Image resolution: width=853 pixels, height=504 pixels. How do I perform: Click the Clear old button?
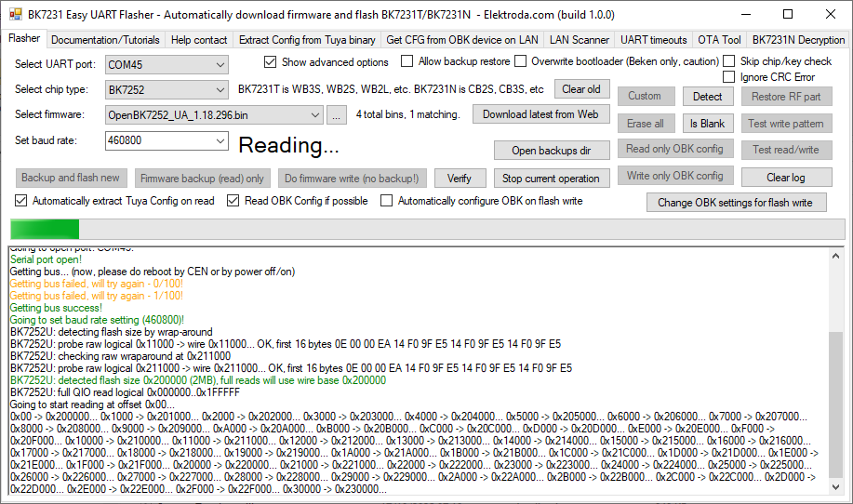coord(581,89)
